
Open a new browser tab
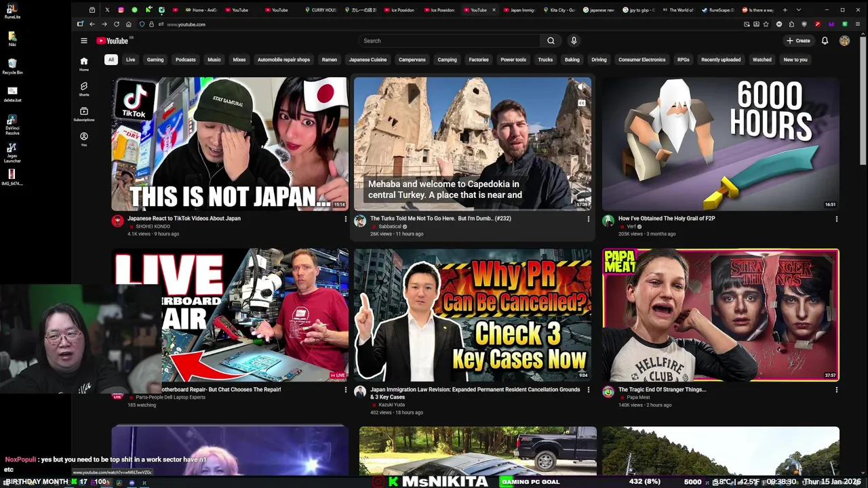coord(785,10)
